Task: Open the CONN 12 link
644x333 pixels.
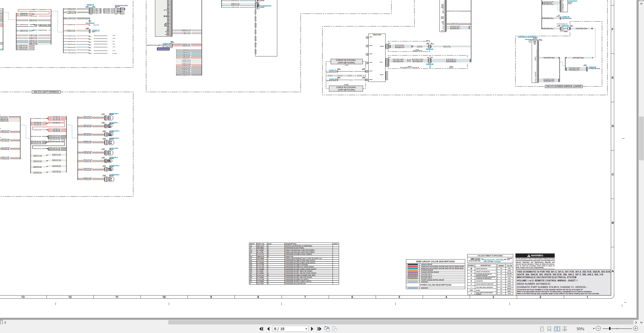Action: coord(90,5)
